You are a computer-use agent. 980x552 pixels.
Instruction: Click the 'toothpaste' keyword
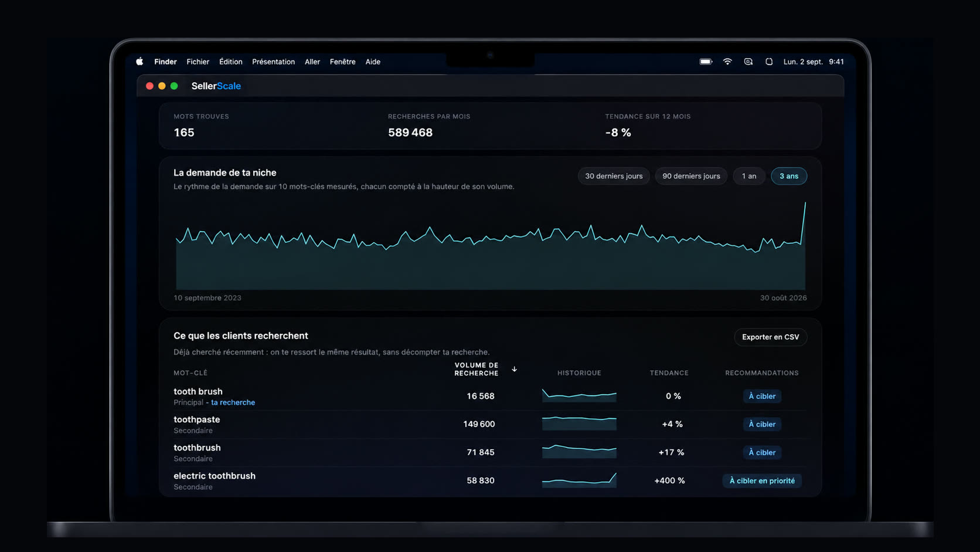tap(197, 419)
